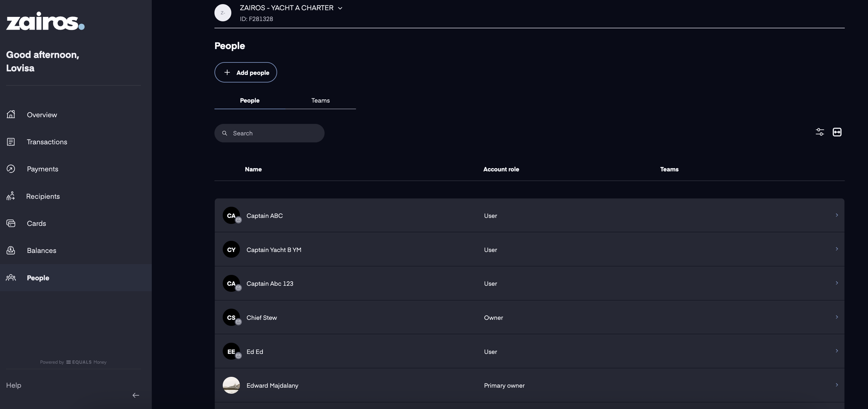Click Chief Stew's CS avatar

231,317
